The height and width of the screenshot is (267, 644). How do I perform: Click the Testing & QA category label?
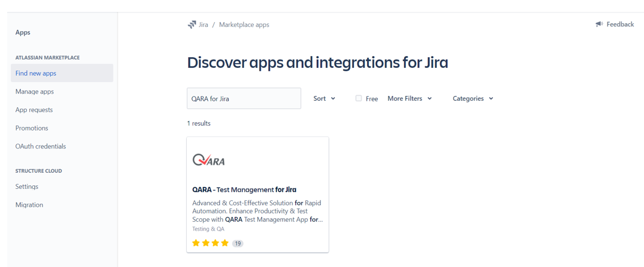click(x=208, y=229)
